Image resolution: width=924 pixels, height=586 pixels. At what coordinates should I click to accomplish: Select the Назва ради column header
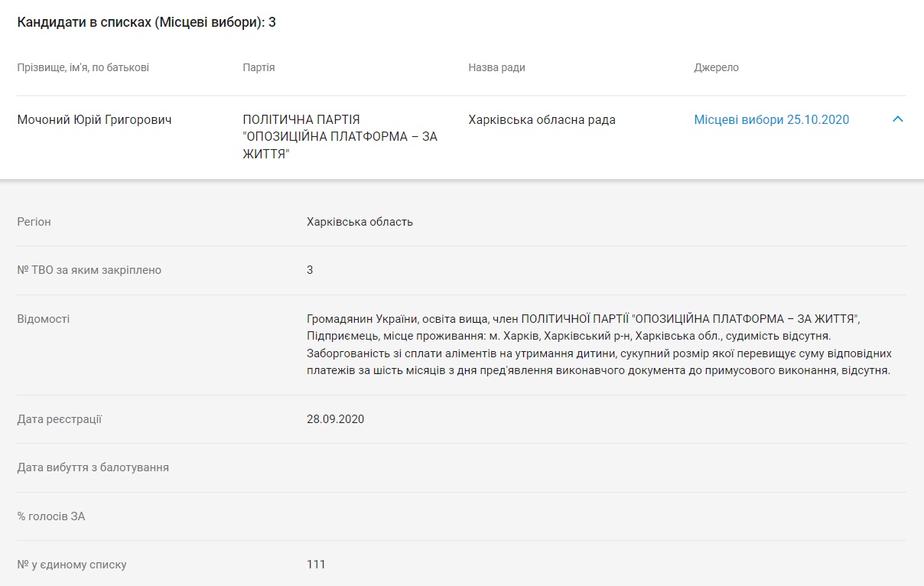[x=496, y=67]
